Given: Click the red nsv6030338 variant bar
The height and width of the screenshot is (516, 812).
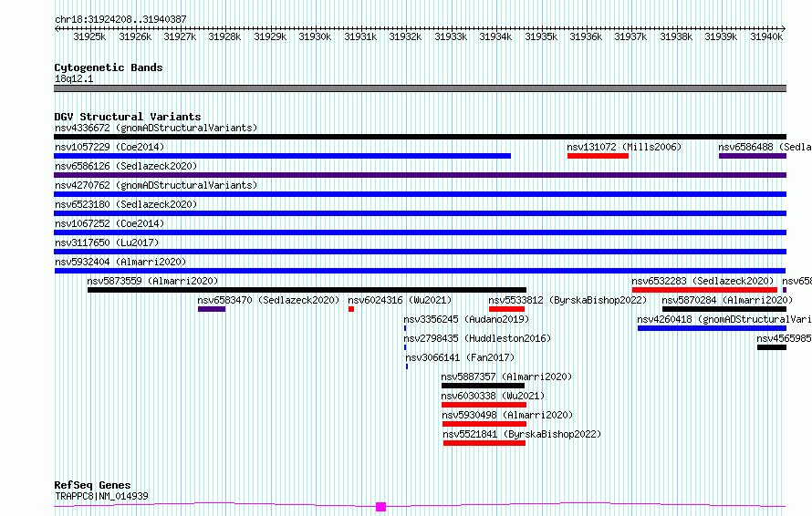Looking at the screenshot, I should (x=484, y=405).
